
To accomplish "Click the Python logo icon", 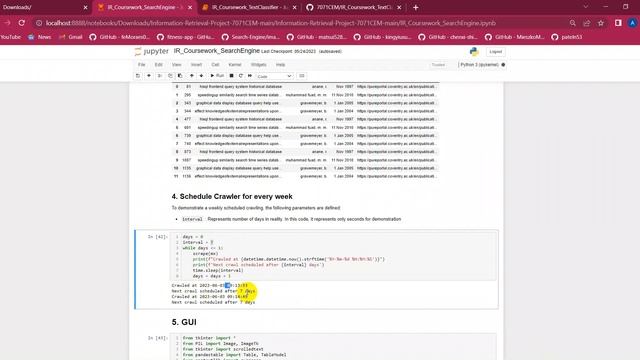I will coord(474,51).
